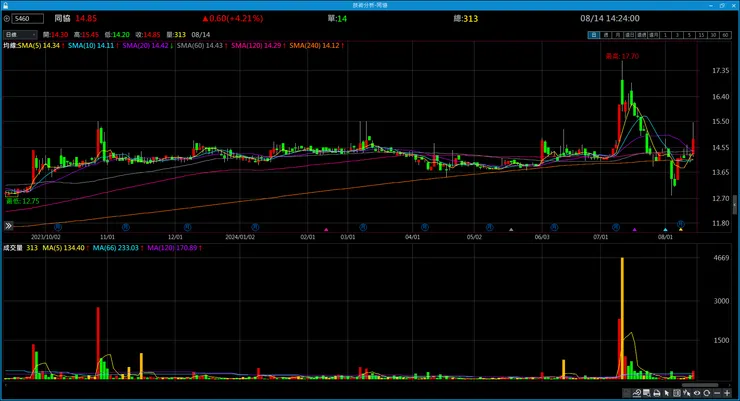Viewport: 740px width, 401px height.
Task: Click the circled marker near 2023/10/02 date
Action: [x=58, y=227]
